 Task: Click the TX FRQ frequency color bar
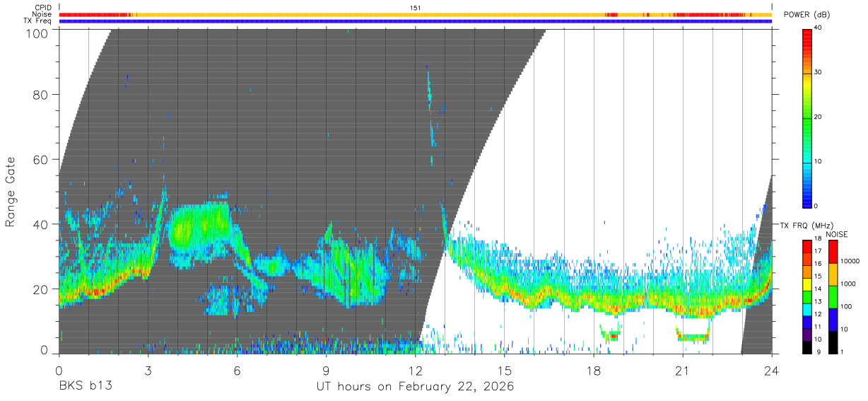pyautogui.click(x=807, y=296)
